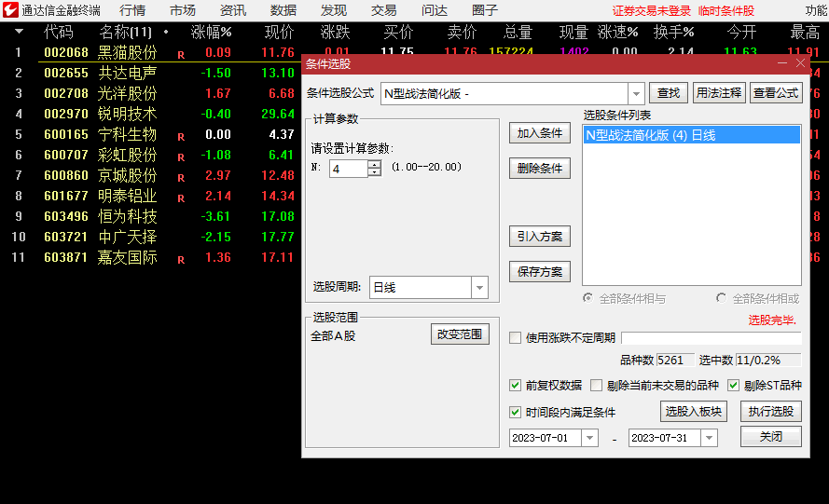The height and width of the screenshot is (504, 829).
Task: Click the R marker next to 嘉友国际
Action: click(x=181, y=260)
